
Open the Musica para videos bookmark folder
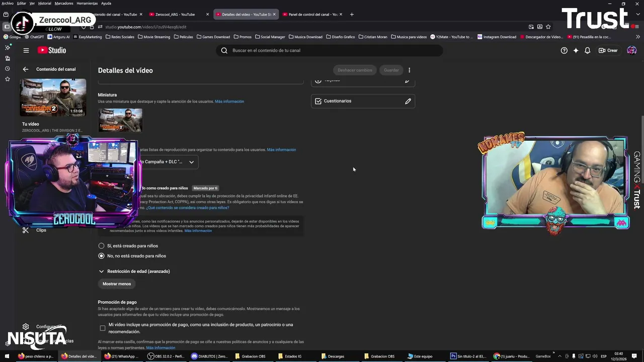click(409, 37)
